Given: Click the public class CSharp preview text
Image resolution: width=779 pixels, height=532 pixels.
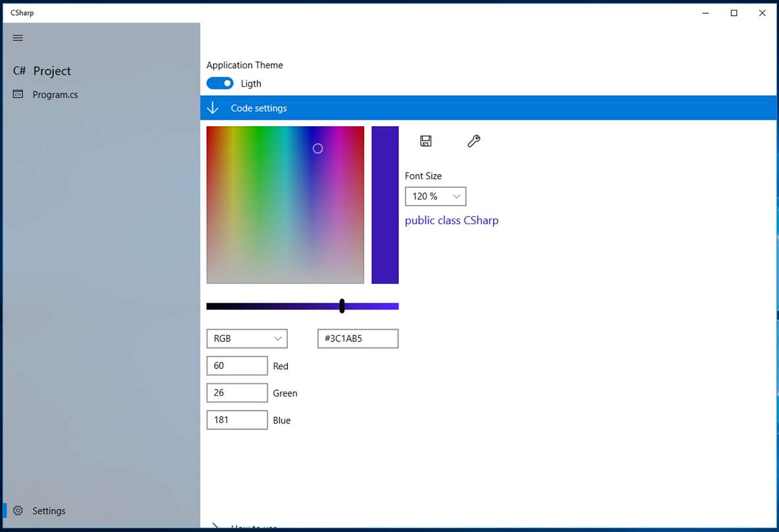Looking at the screenshot, I should click(452, 220).
